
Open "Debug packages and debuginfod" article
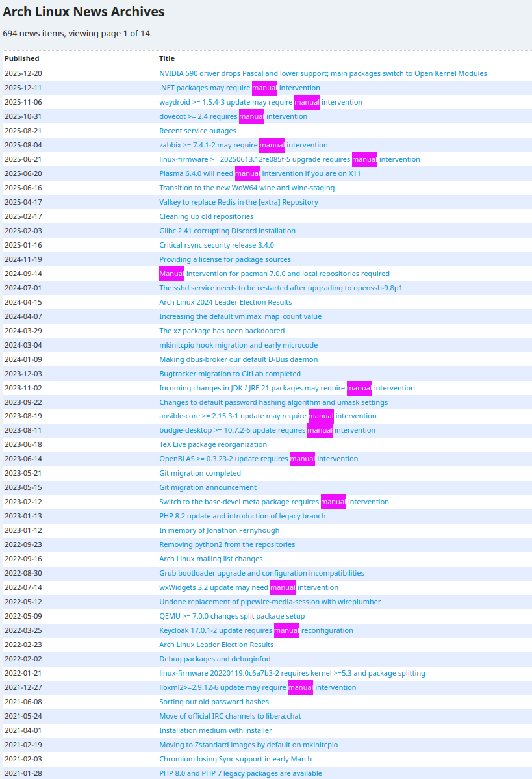[215, 659]
